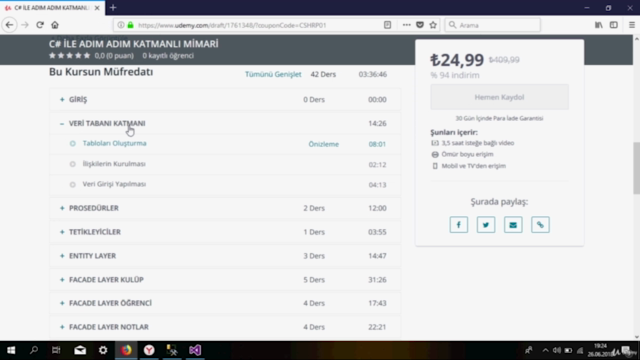Bookmark page with star icon
This screenshot has height=360, width=640.
click(433, 25)
